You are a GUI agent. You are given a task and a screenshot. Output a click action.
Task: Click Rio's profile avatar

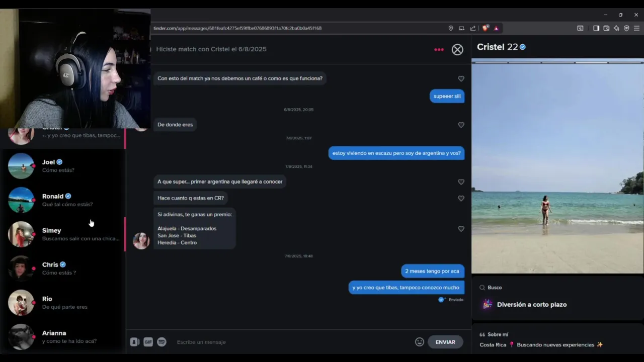tap(21, 303)
